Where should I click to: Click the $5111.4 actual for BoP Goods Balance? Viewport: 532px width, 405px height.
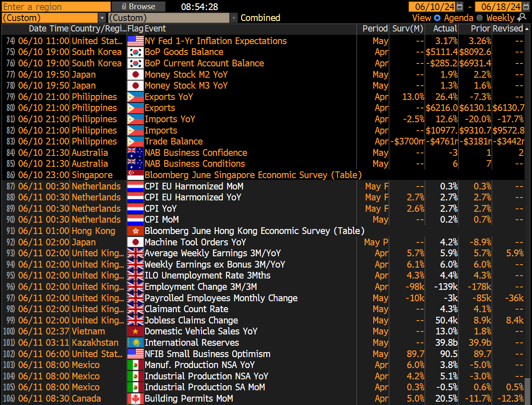click(x=442, y=52)
